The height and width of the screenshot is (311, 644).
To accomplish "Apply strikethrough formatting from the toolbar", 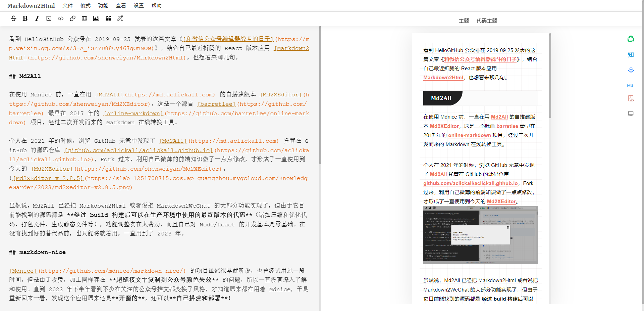I will [x=13, y=18].
